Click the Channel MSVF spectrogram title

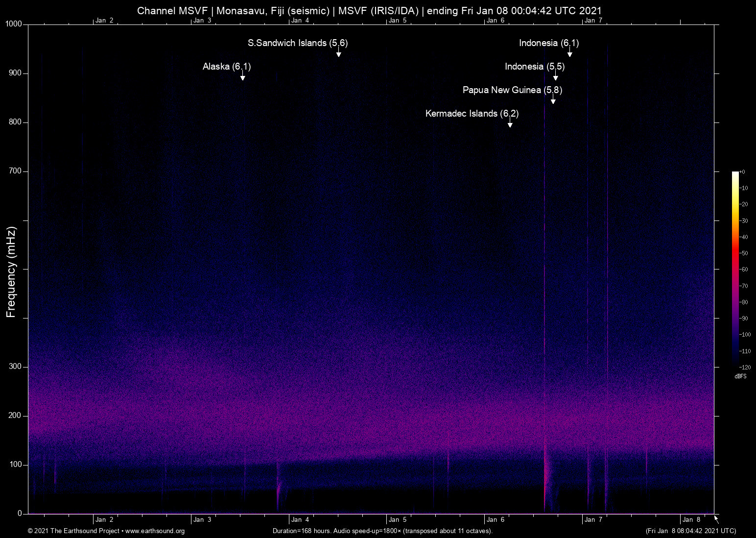point(369,10)
